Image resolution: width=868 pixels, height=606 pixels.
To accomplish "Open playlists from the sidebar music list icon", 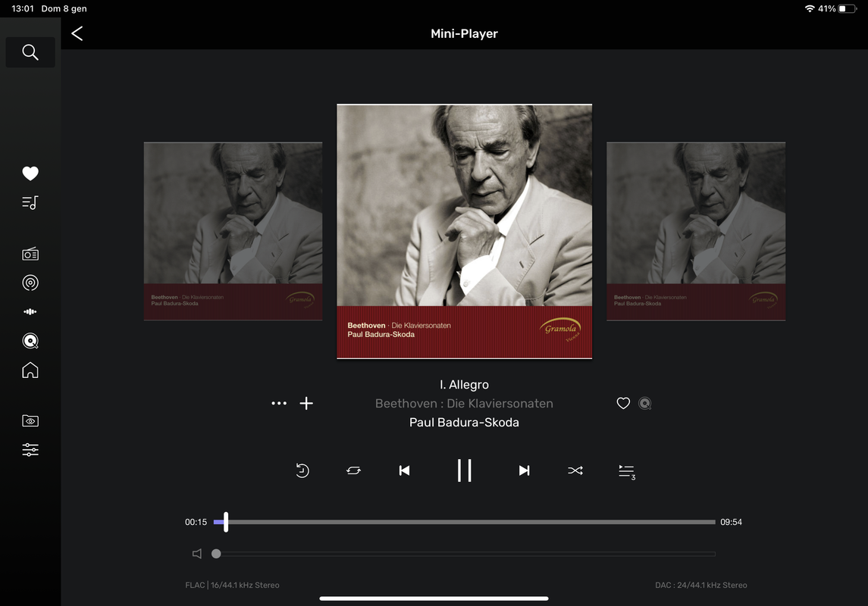I will coord(30,202).
